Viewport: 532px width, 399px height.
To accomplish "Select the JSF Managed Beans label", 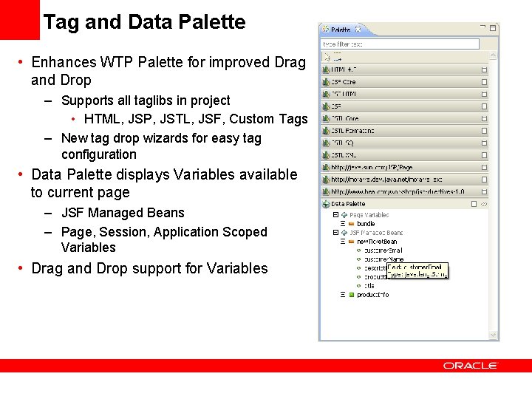I will [376, 233].
